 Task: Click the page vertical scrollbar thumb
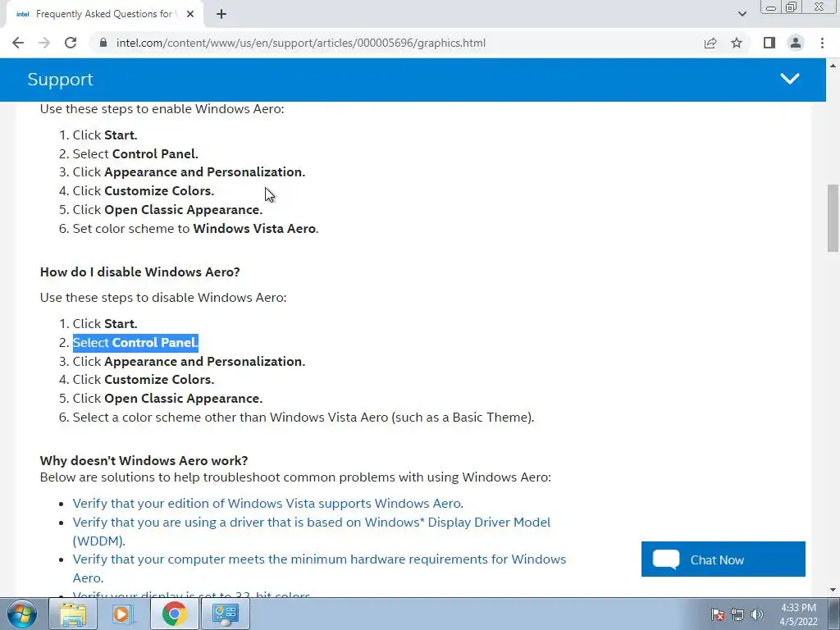(x=833, y=217)
